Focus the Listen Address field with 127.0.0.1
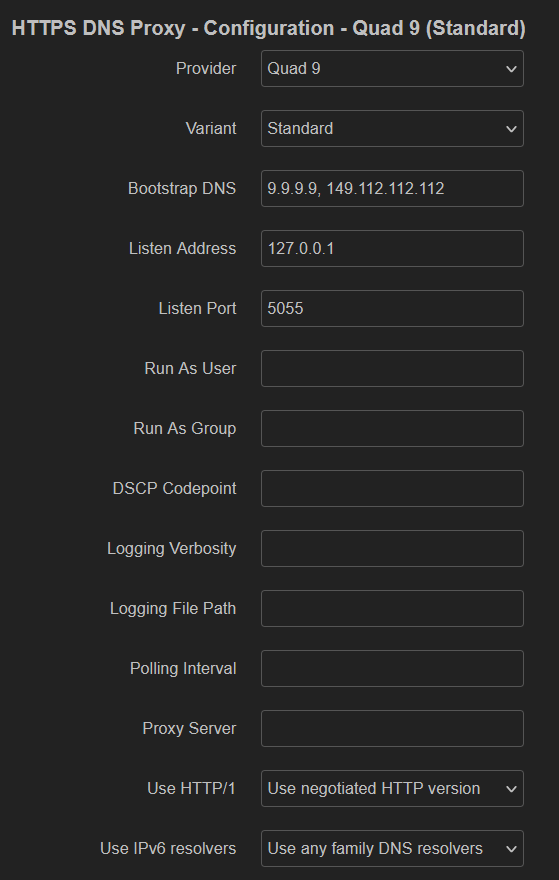 click(392, 249)
